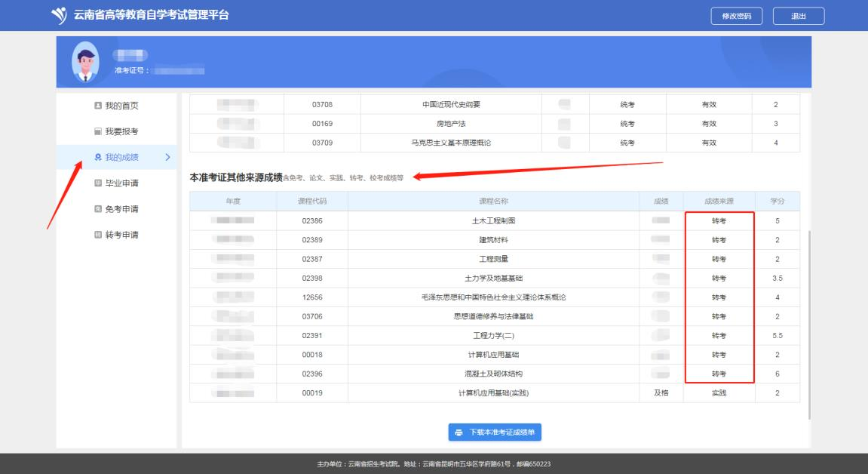The height and width of the screenshot is (474, 868).
Task: Open the 我的首页 menu item
Action: pos(121,106)
